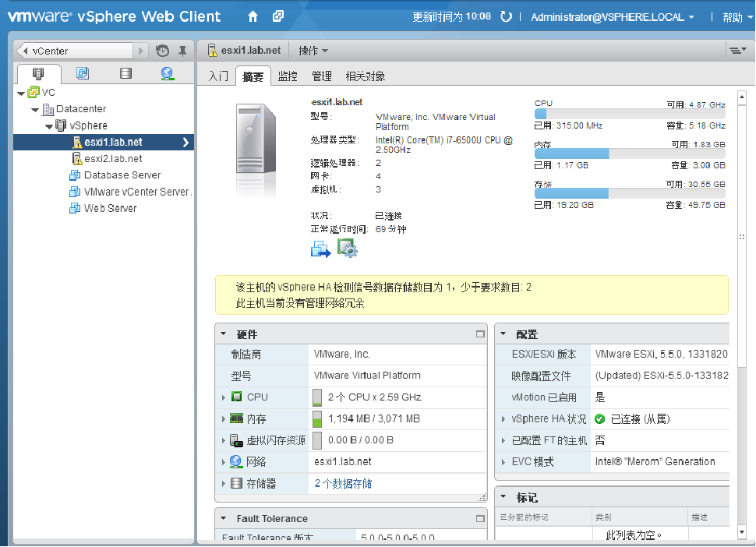Click the 存储 usage bar at top right
The image size is (756, 547).
[x=630, y=194]
